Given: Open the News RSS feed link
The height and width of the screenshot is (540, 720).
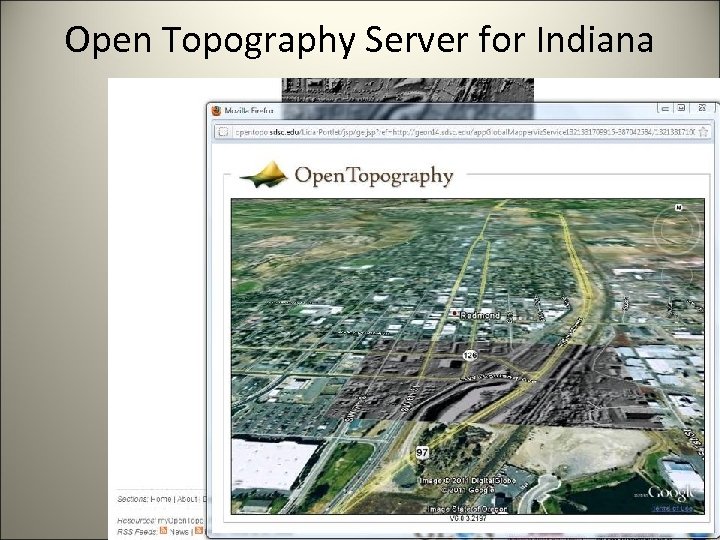Looking at the screenshot, I should pos(179,532).
